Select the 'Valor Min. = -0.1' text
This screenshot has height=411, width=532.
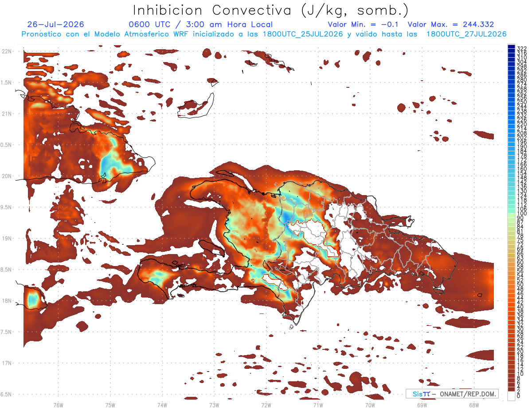coord(364,24)
